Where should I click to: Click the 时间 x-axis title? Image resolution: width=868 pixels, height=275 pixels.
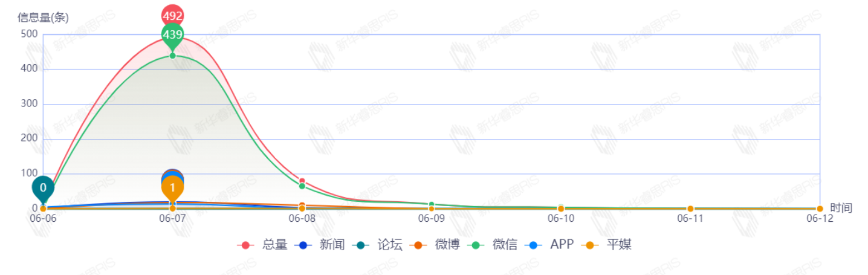[x=841, y=208]
